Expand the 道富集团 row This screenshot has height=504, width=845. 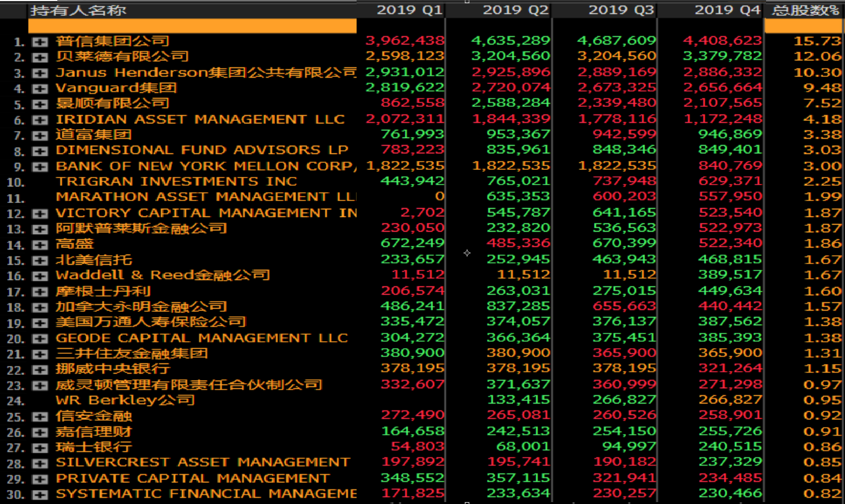pyautogui.click(x=40, y=135)
